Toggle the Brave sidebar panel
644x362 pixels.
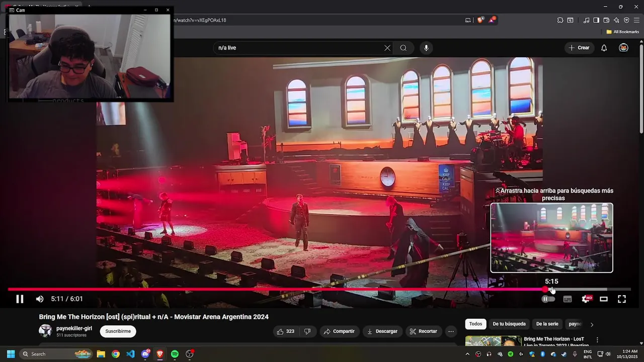point(596,20)
